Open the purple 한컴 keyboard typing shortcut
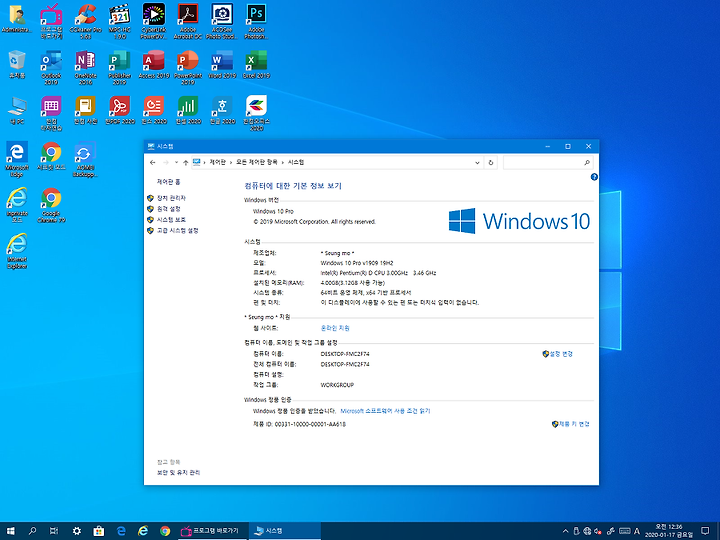720x540 pixels. (51, 113)
